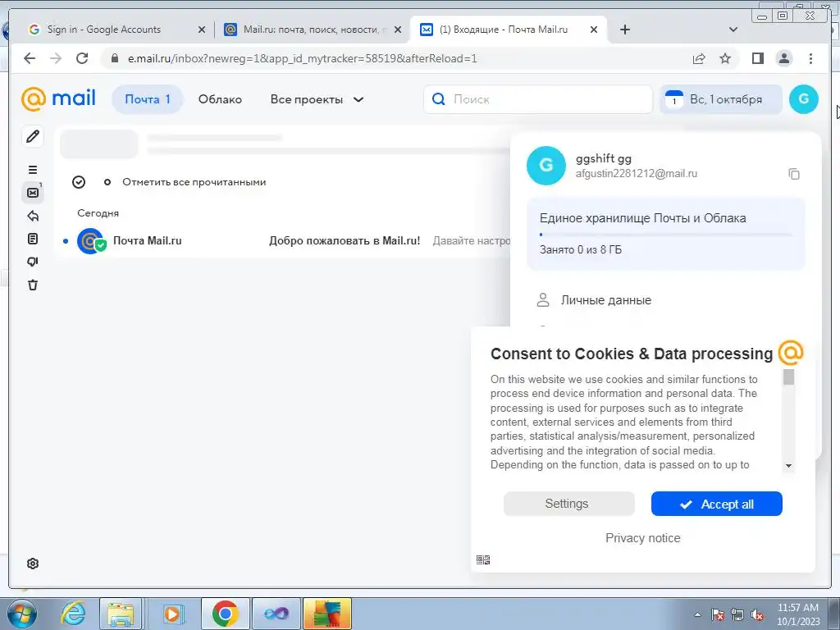Click the Единое хранилище Почты и Облака block
This screenshot has height=630, width=840.
[x=666, y=234]
